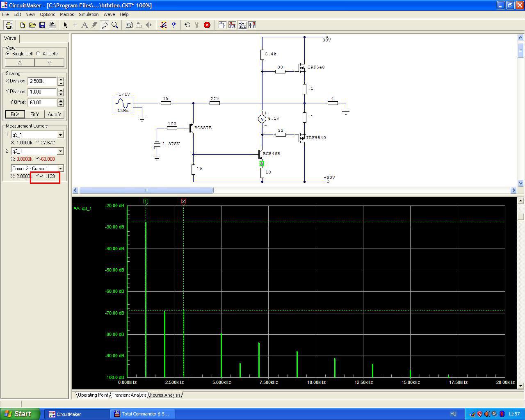This screenshot has width=525, height=420.
Task: Select the Text tool (A icon)
Action: click(84, 25)
